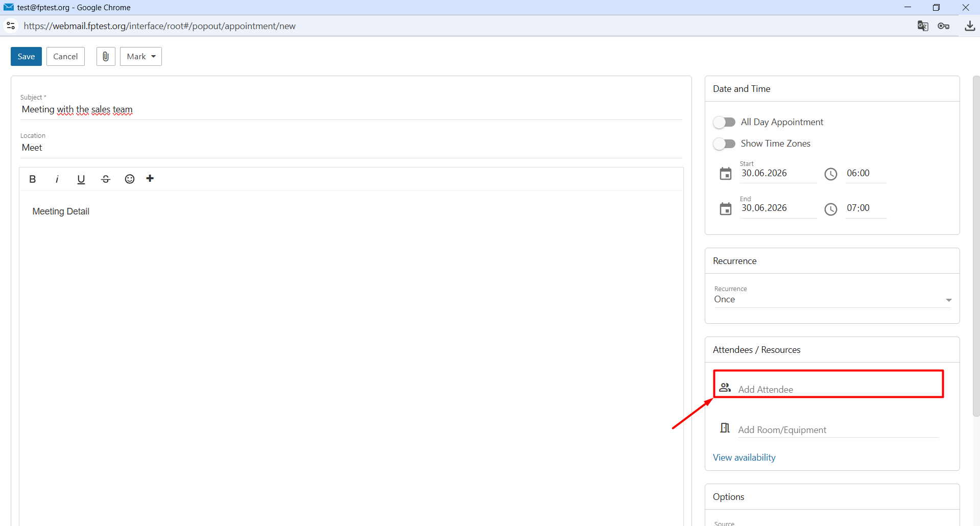This screenshot has height=526, width=980.
Task: Click the Google Translate icon in address bar
Action: point(923,26)
